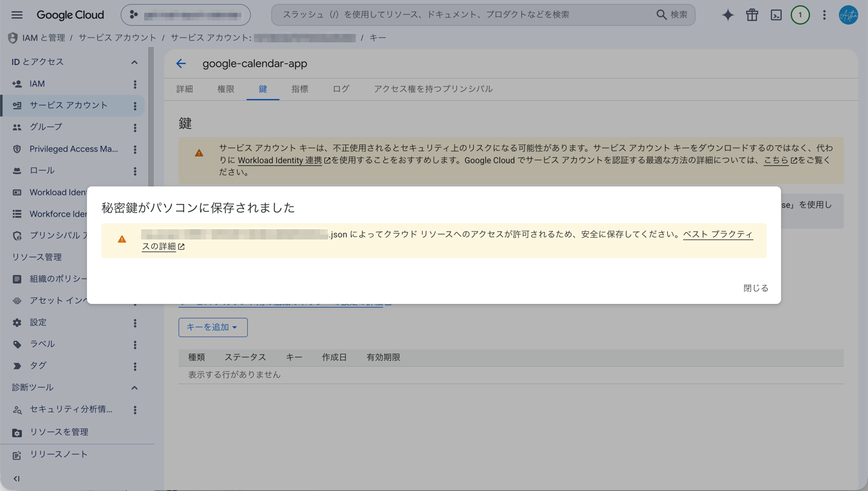Open タグ in the sidebar
This screenshot has width=868, height=491.
coord(38,366)
